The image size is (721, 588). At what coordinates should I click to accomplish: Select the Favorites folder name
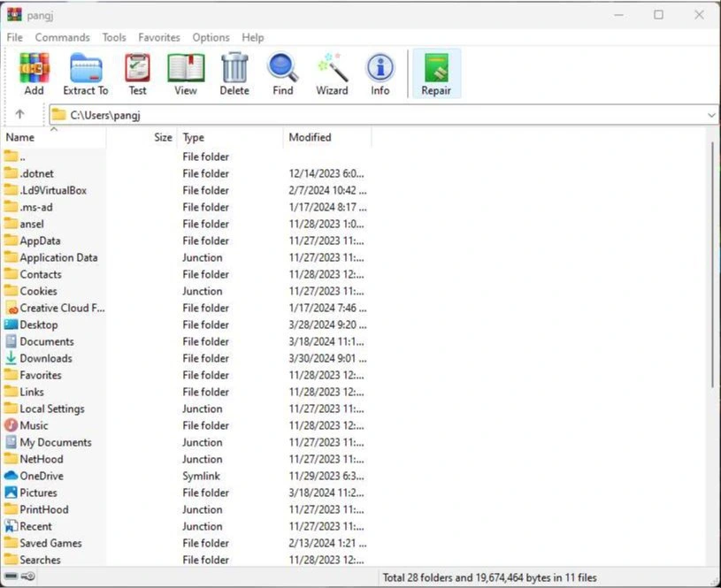(41, 375)
